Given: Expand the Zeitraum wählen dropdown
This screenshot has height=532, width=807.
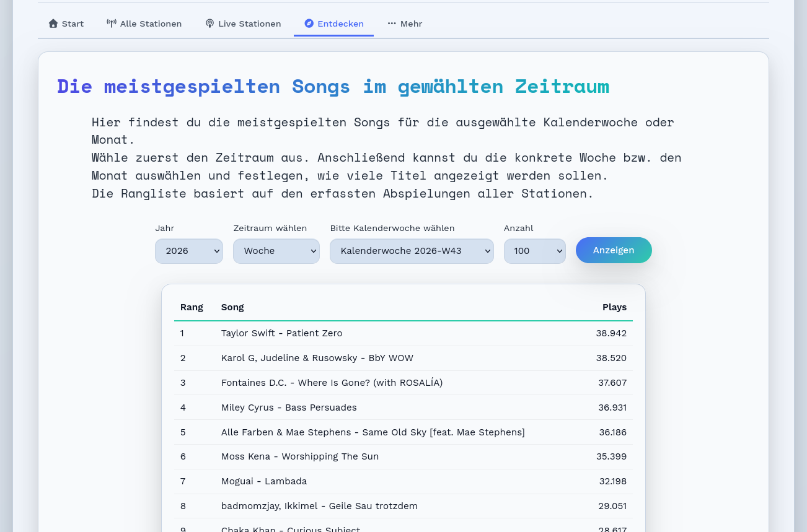Looking at the screenshot, I should click(276, 251).
